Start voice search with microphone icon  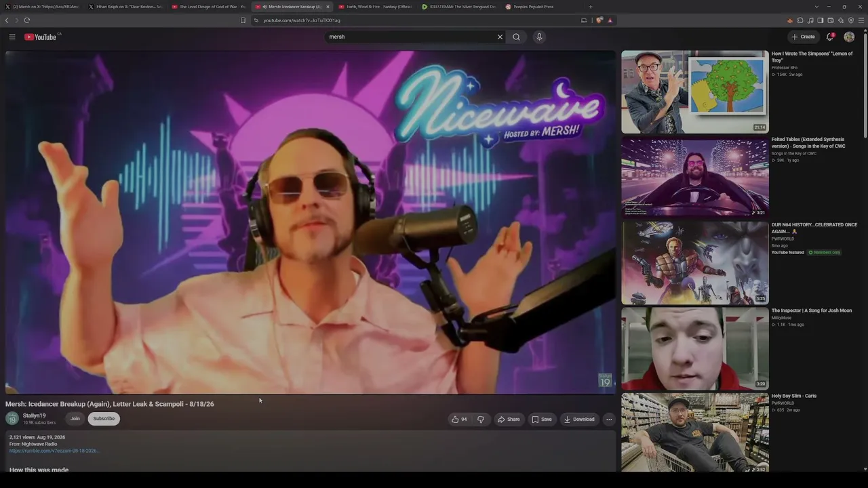(x=539, y=37)
